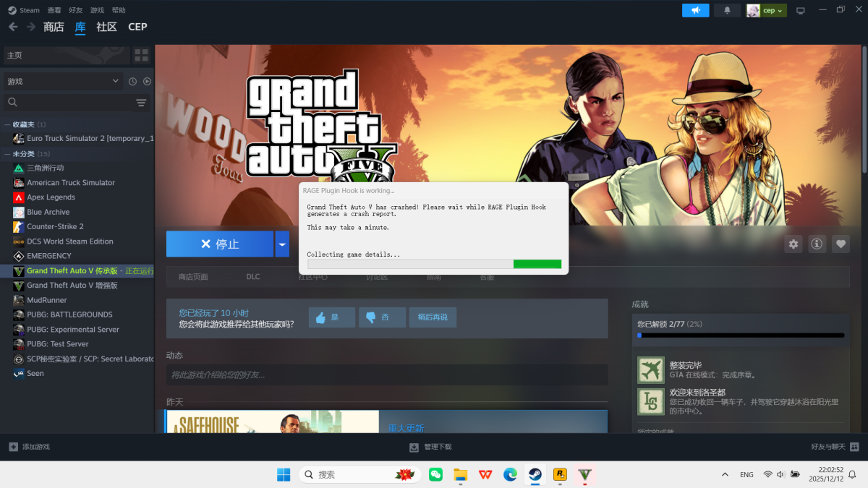Open the game info icon
The image size is (868, 488).
[x=817, y=244]
